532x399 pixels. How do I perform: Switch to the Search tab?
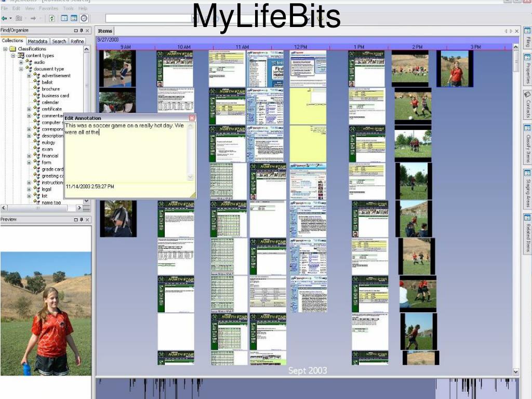[x=59, y=41]
